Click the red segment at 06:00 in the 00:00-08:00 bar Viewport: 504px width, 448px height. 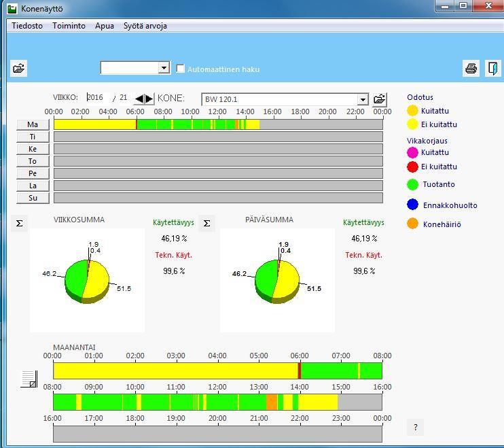pyautogui.click(x=300, y=371)
